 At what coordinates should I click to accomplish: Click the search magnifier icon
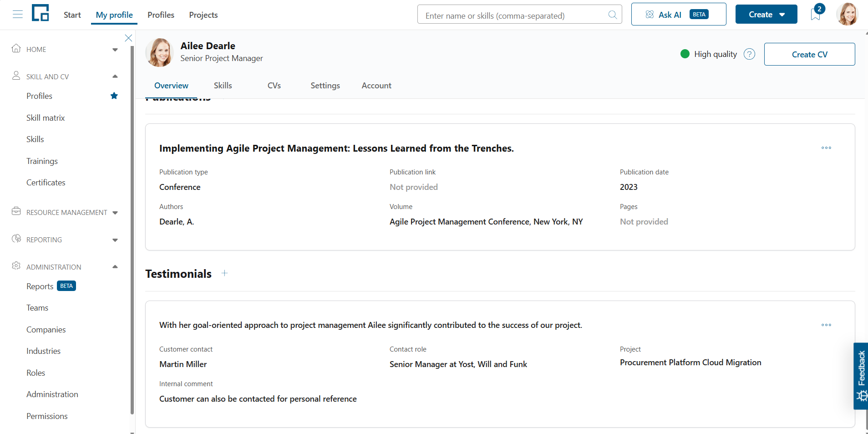pos(613,15)
